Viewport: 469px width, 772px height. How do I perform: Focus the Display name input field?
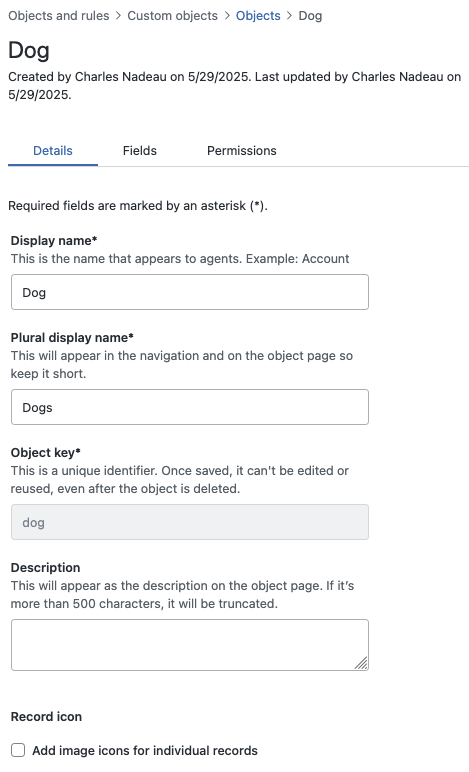pos(190,292)
